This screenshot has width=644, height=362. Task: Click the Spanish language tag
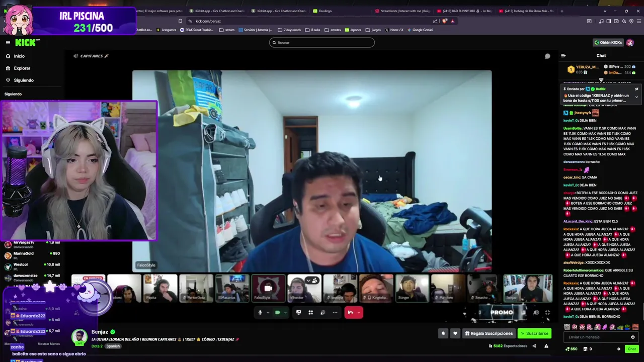pyautogui.click(x=113, y=346)
